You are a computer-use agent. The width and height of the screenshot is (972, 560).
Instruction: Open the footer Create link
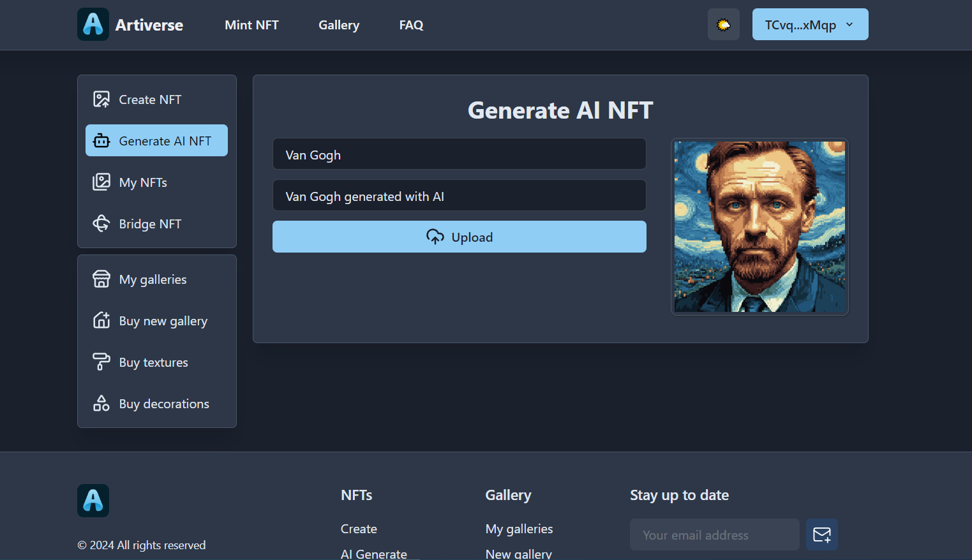[359, 529]
